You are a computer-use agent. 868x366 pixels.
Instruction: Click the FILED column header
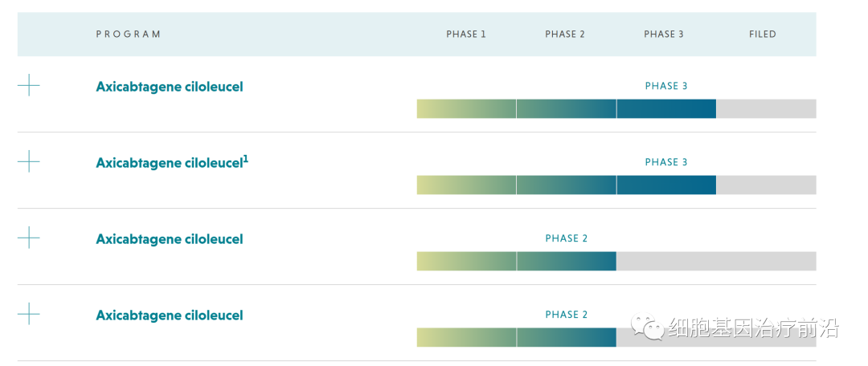click(763, 35)
